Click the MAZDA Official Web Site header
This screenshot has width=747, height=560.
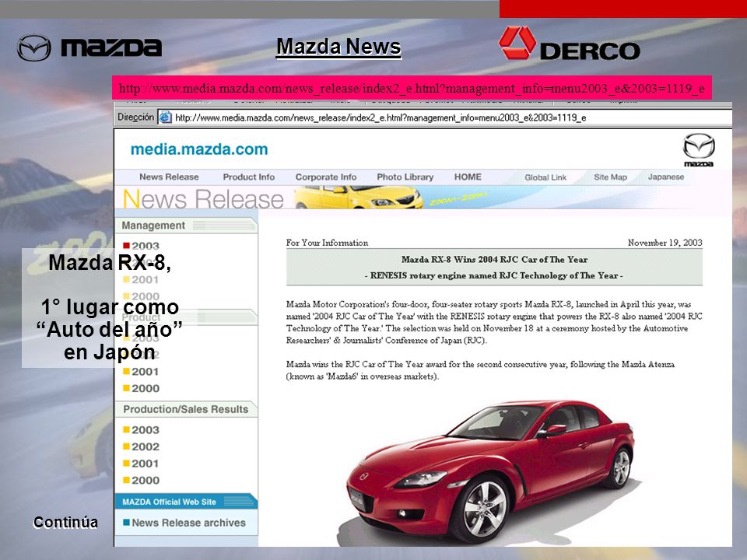186,502
